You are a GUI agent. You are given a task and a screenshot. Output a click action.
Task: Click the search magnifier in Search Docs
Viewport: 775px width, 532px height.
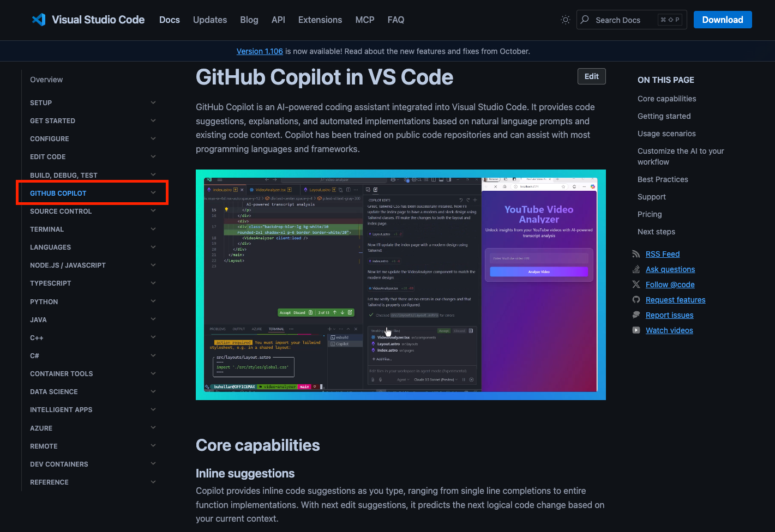tap(584, 20)
